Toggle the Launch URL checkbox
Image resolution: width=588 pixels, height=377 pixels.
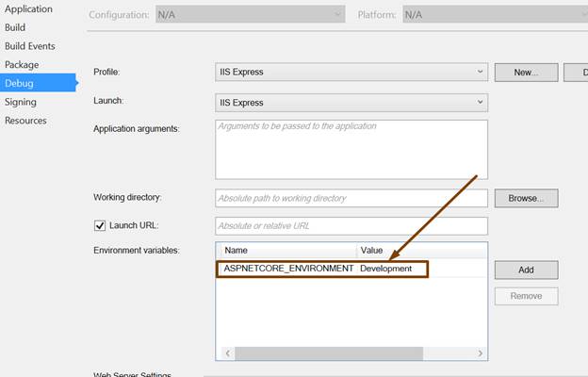[x=101, y=226]
